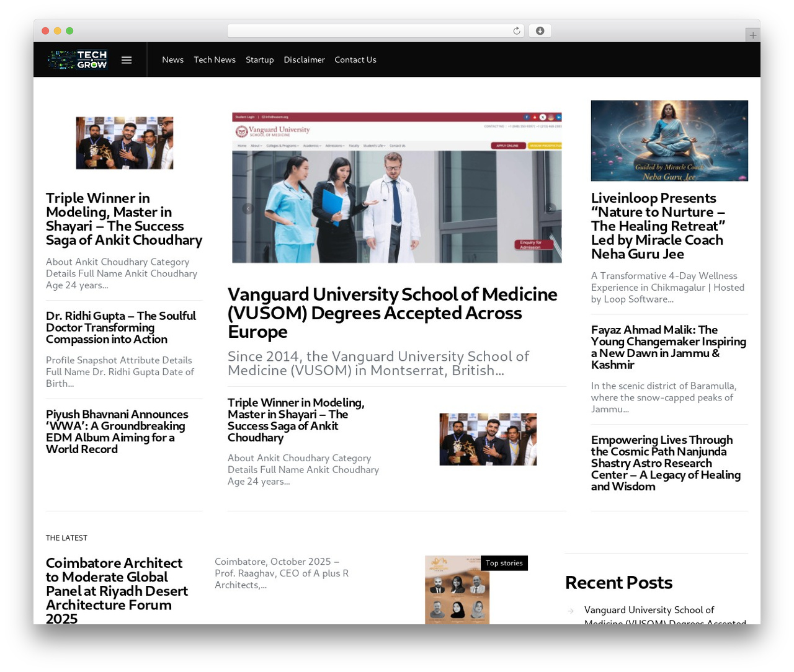Viewport: 794px width, 672px height.
Task: Open the Riyadh Desert Architecture Forum thumbnail
Action: coord(457,590)
